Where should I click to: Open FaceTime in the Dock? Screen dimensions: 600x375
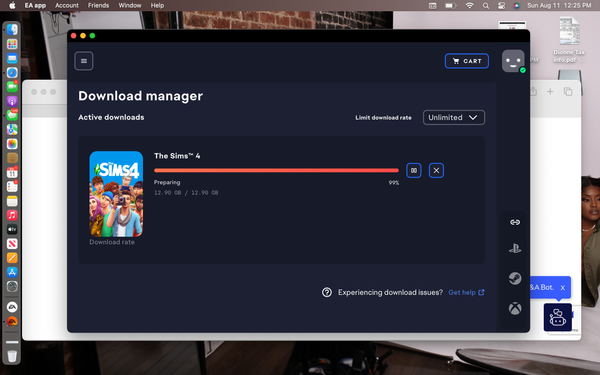tap(12, 86)
